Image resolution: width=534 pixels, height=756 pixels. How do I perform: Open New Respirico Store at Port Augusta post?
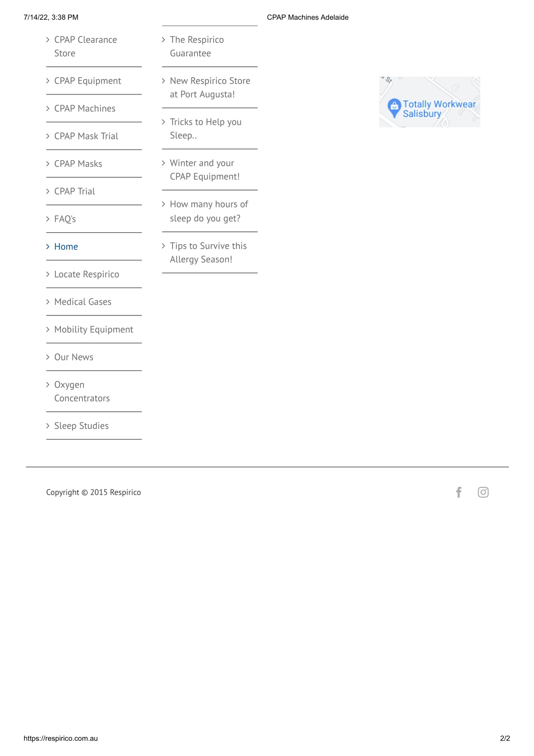coord(210,88)
